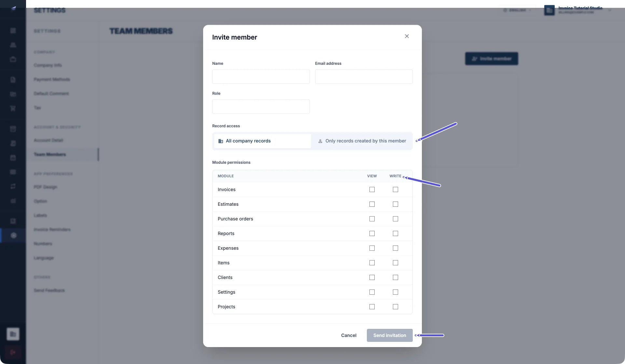Enable Expenses View checkbox
Viewport: 625px width, 364px height.
(x=372, y=248)
